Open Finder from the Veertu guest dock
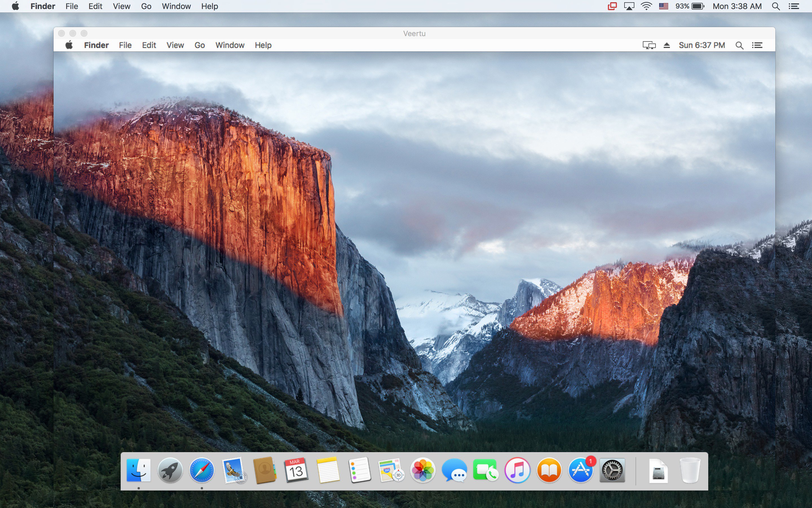 tap(139, 470)
